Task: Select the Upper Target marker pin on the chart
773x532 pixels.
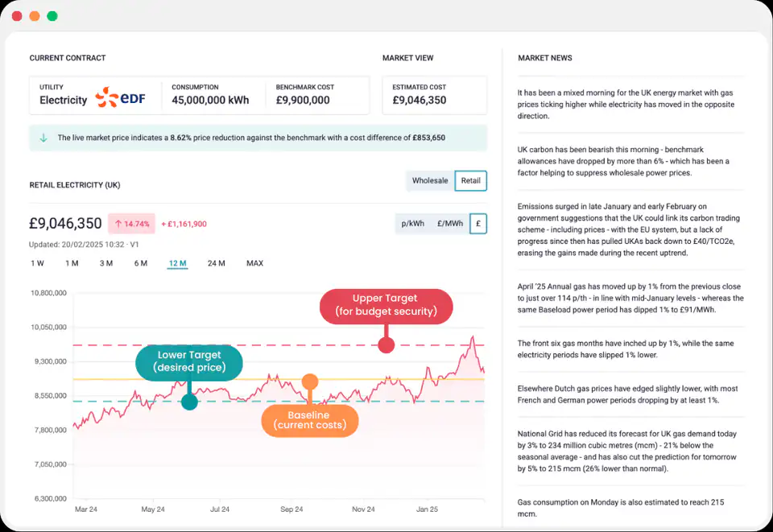Action: 386,344
